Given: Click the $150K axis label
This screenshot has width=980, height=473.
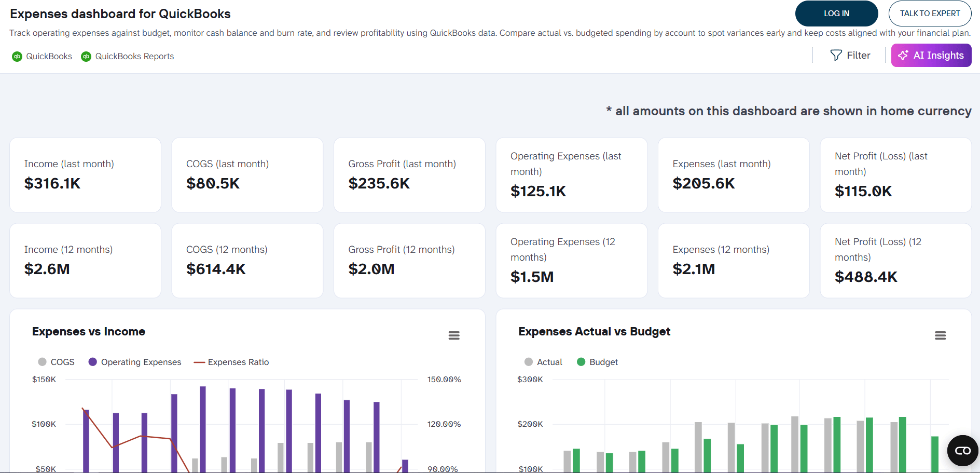Looking at the screenshot, I should coord(44,380).
